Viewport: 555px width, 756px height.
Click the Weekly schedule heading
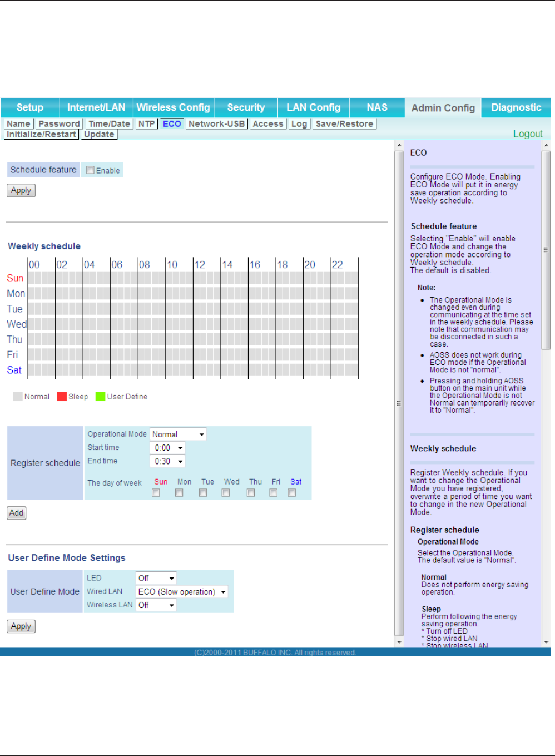(44, 246)
